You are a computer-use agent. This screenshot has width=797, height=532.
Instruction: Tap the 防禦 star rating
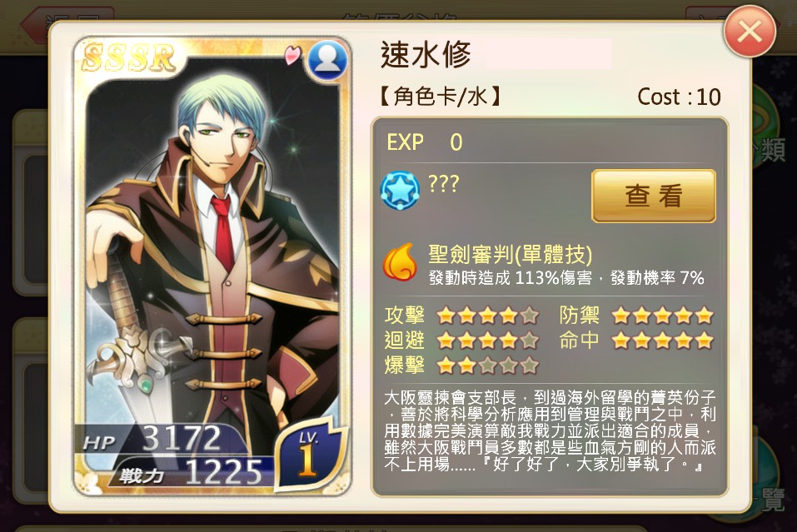click(x=663, y=316)
